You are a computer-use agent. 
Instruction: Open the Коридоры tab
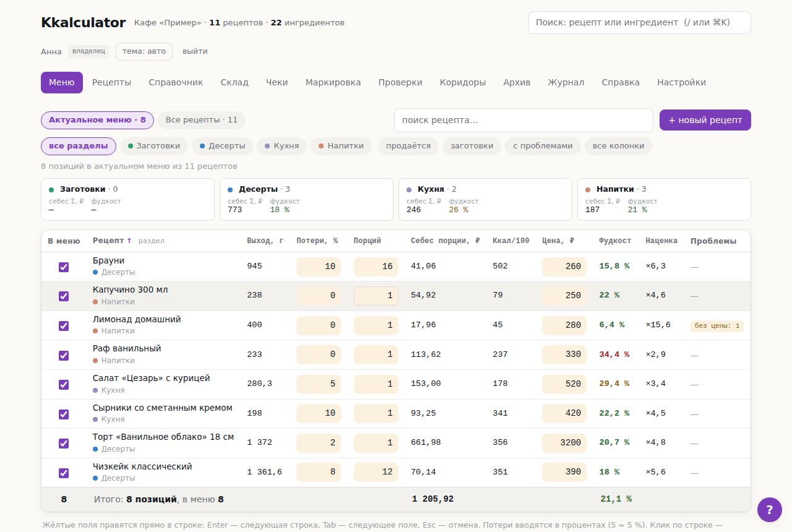(x=463, y=82)
